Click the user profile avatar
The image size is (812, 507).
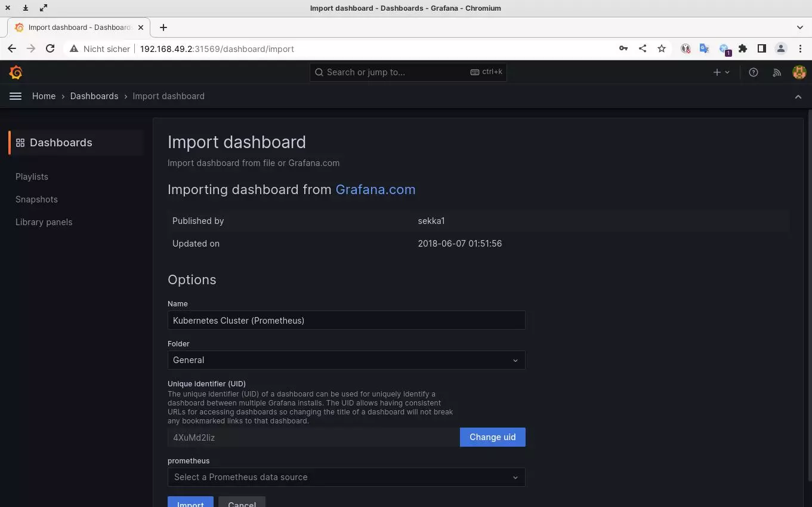799,72
